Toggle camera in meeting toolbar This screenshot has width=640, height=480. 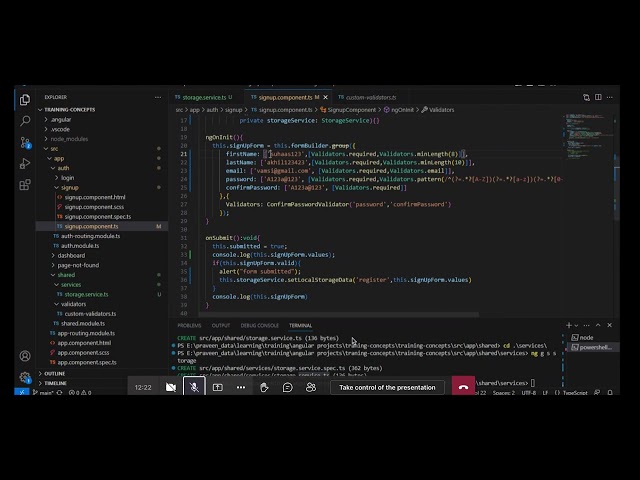point(171,387)
